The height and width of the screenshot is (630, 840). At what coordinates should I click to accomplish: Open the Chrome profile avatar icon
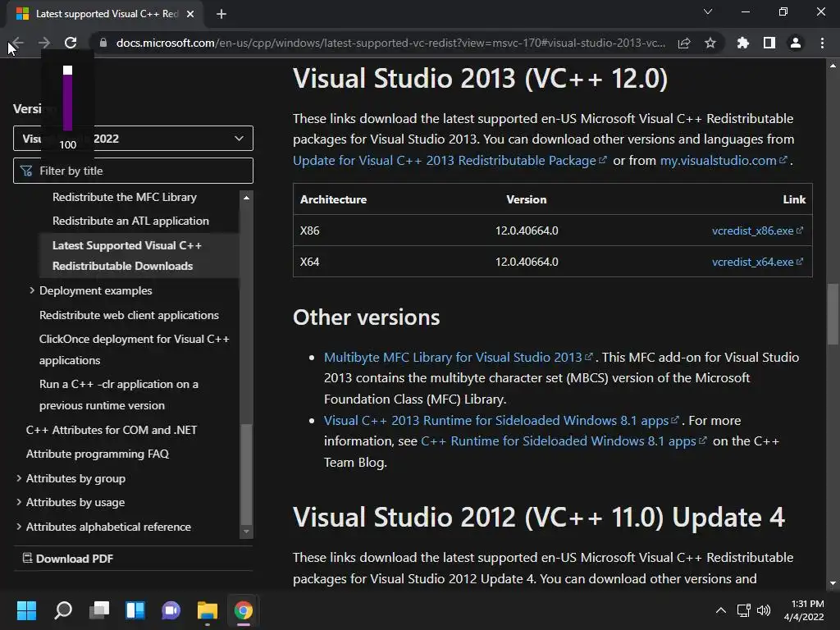[796, 43]
